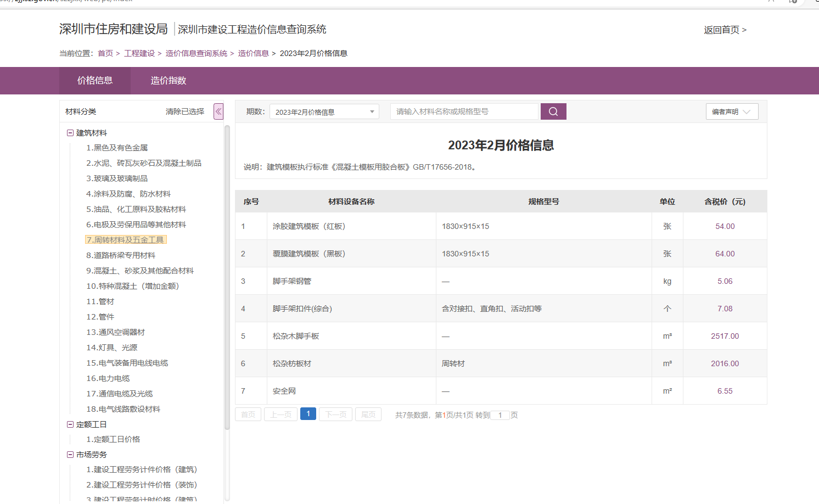
Task: Click the 脚手架钢管 material name
Action: click(292, 281)
